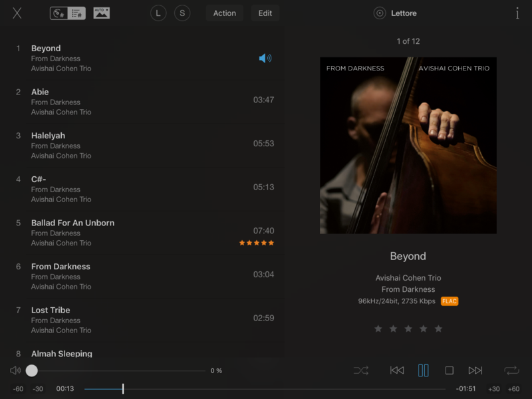Click the mute speaker icon by volume slider
Image resolution: width=532 pixels, height=399 pixels.
[x=15, y=370]
